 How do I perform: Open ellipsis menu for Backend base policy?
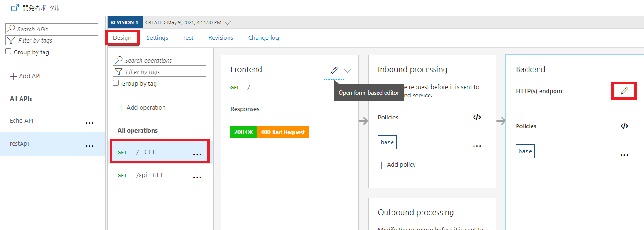[x=624, y=155]
